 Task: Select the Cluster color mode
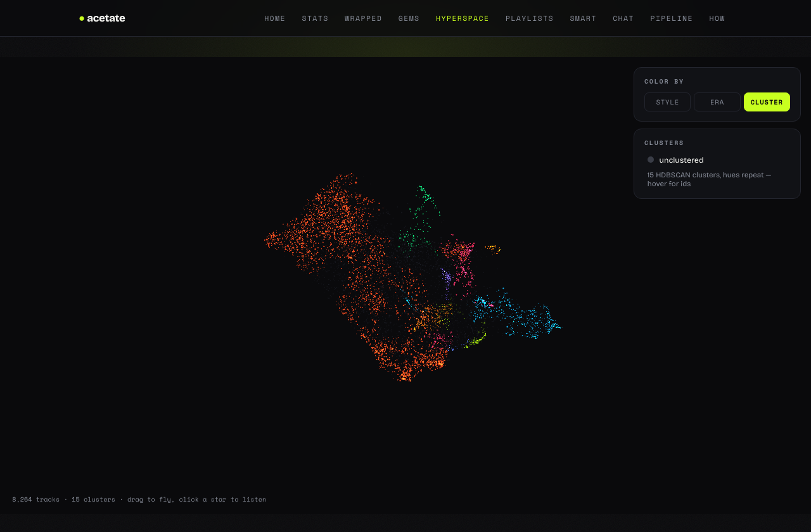[x=767, y=102]
